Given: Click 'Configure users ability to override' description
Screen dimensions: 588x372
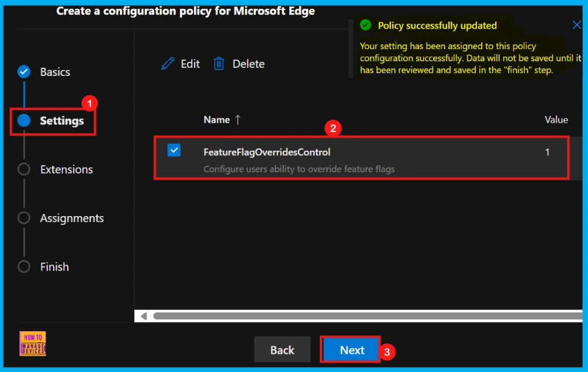Looking at the screenshot, I should pyautogui.click(x=299, y=169).
